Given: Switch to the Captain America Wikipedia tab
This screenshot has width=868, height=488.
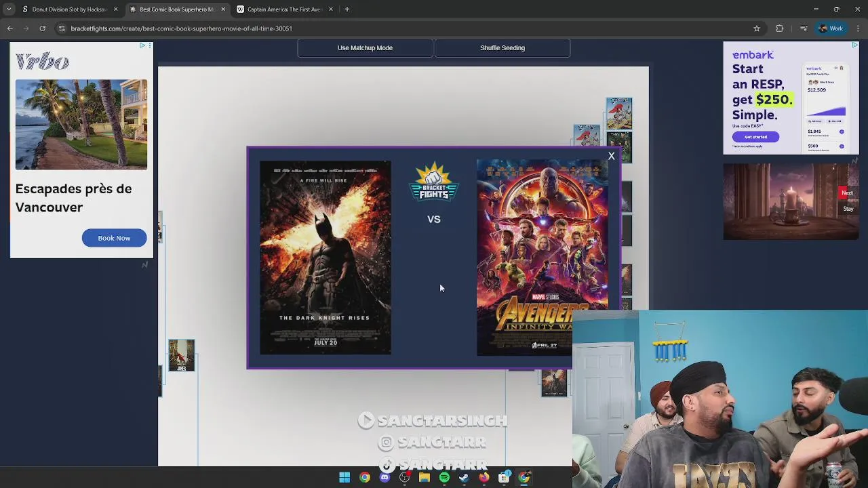Looking at the screenshot, I should click(x=284, y=9).
